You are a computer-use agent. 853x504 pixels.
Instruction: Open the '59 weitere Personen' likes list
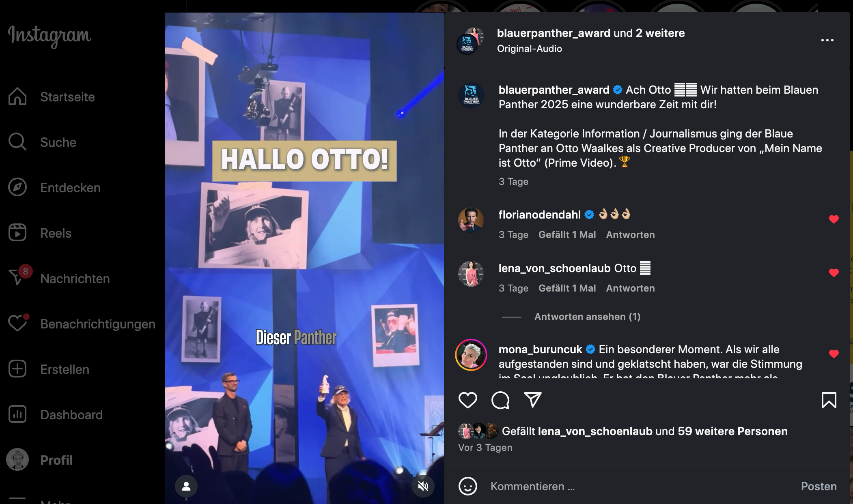(732, 431)
